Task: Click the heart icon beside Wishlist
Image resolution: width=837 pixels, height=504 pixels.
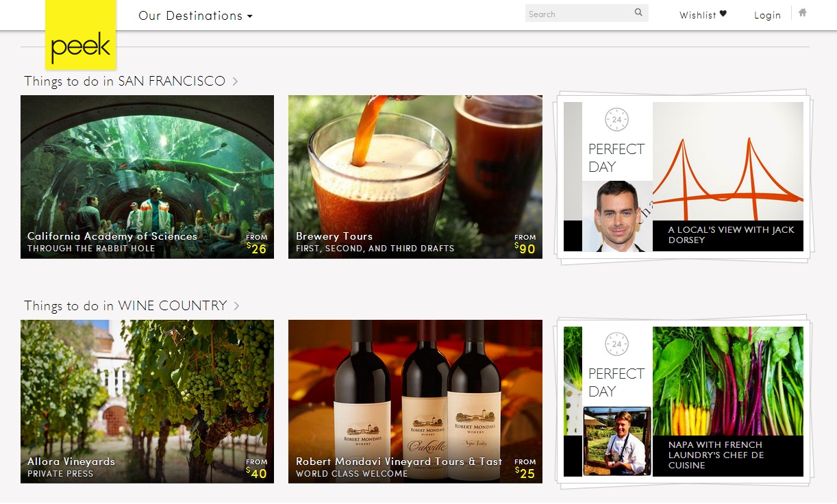Action: coord(723,14)
